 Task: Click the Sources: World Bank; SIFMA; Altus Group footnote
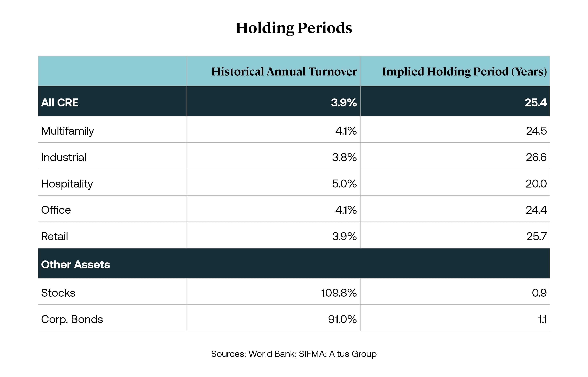(294, 354)
